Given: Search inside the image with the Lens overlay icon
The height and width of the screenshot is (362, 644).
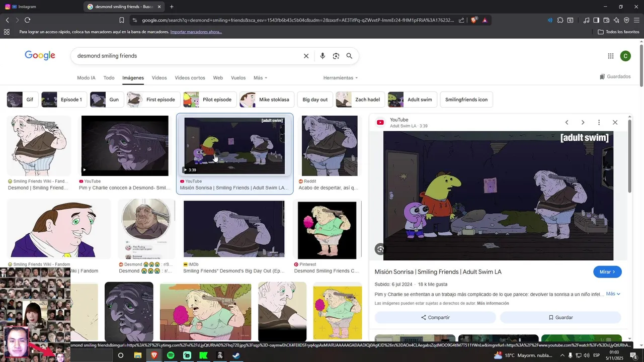Looking at the screenshot, I should [380, 249].
